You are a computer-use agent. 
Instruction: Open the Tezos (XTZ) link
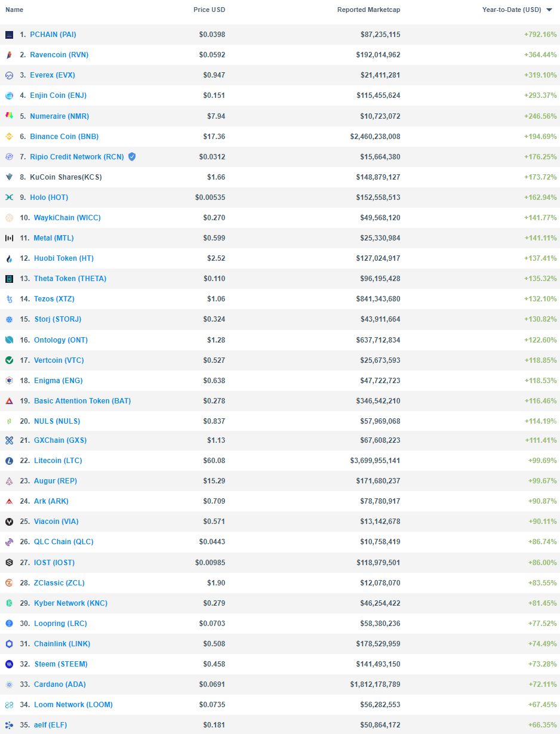tap(54, 299)
